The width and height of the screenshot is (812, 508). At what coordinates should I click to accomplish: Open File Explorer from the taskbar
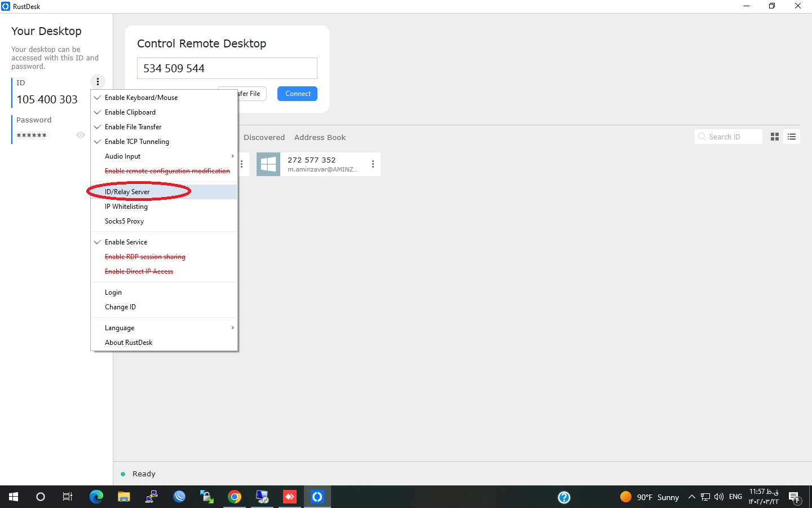pos(123,497)
